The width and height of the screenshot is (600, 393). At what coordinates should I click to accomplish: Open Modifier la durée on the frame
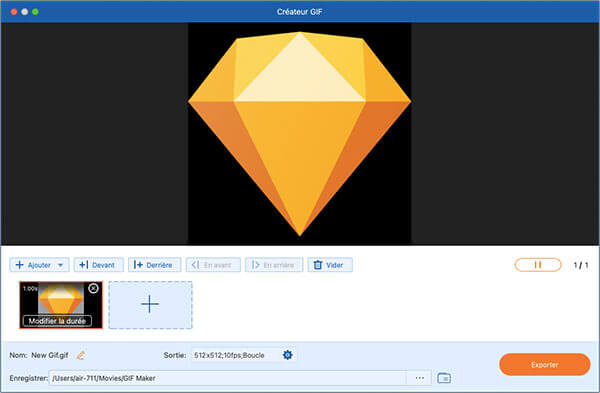pos(57,321)
